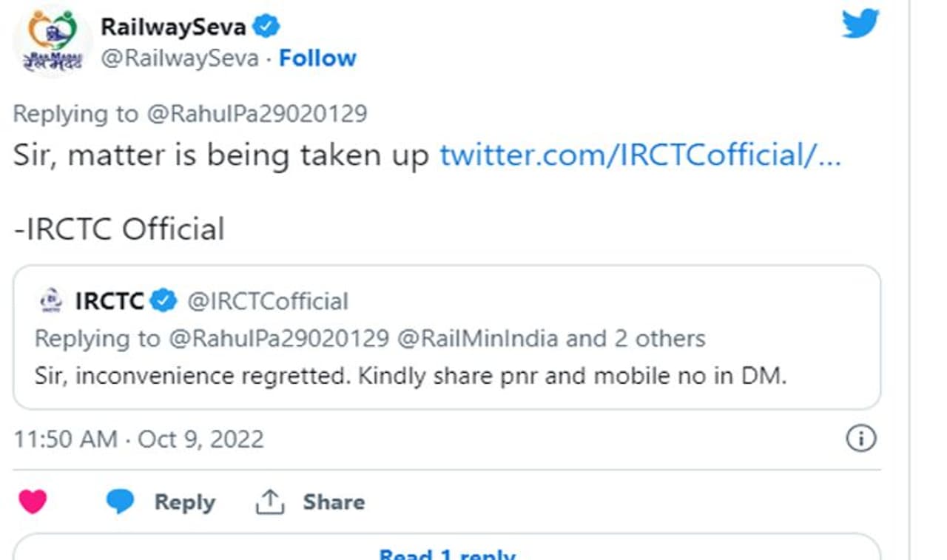Viewport: 947px width, 560px height.
Task: Click the Share text label
Action: point(334,502)
